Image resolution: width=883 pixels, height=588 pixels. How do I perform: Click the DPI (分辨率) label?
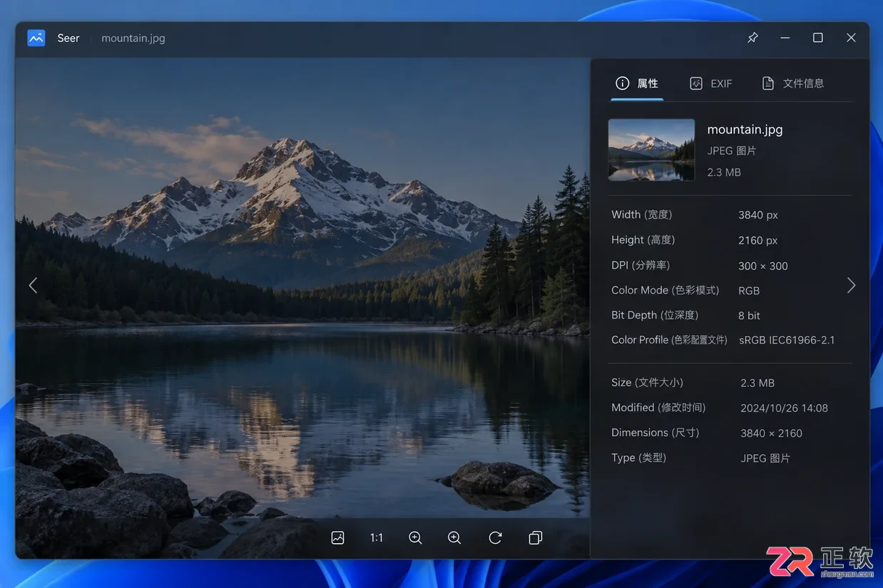(x=640, y=265)
